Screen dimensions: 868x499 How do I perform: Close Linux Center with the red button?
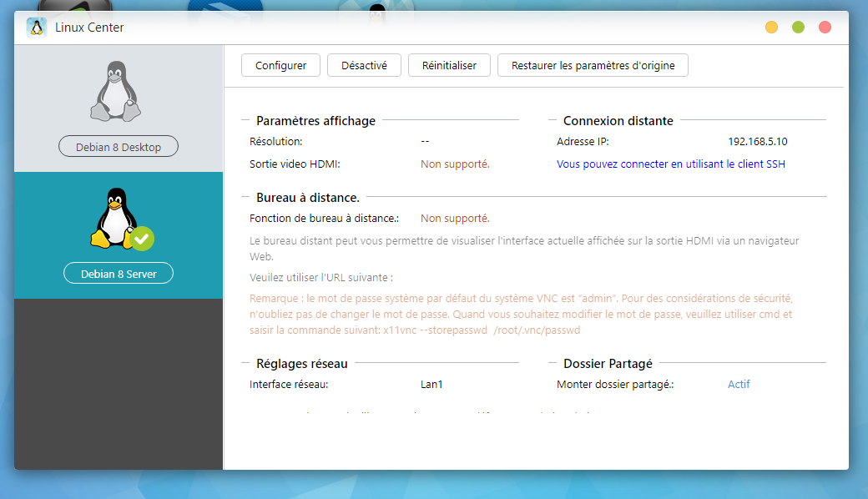[825, 28]
